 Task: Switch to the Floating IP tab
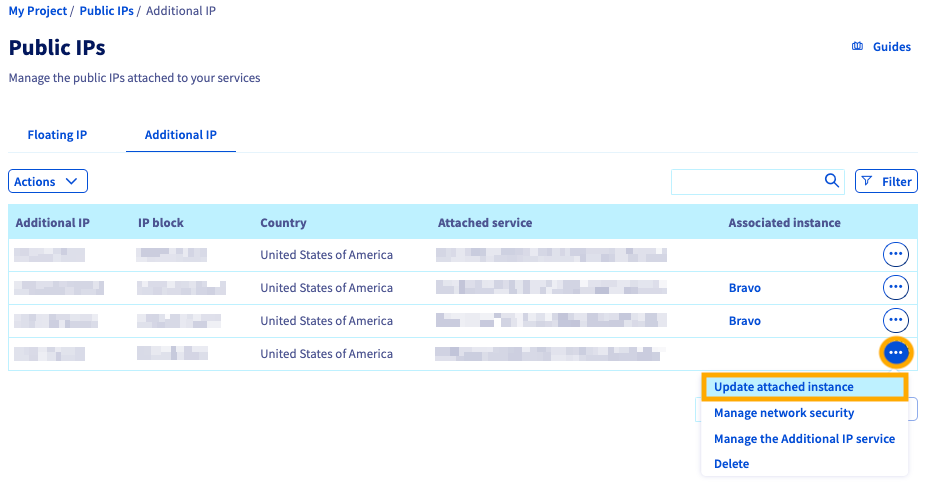57,135
